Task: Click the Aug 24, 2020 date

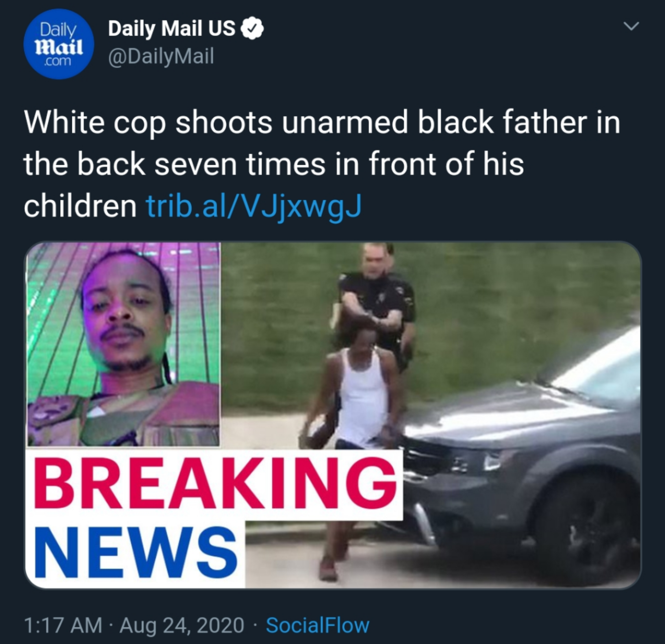Action: coord(182,625)
